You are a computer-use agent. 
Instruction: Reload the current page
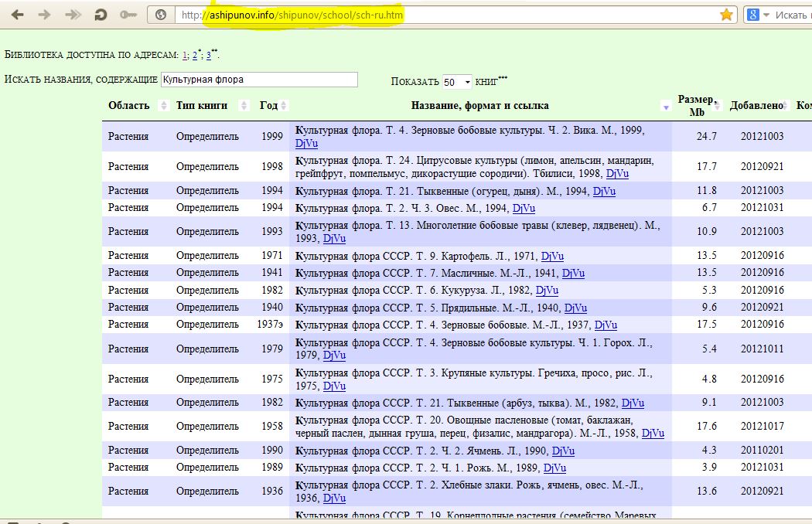[x=101, y=15]
